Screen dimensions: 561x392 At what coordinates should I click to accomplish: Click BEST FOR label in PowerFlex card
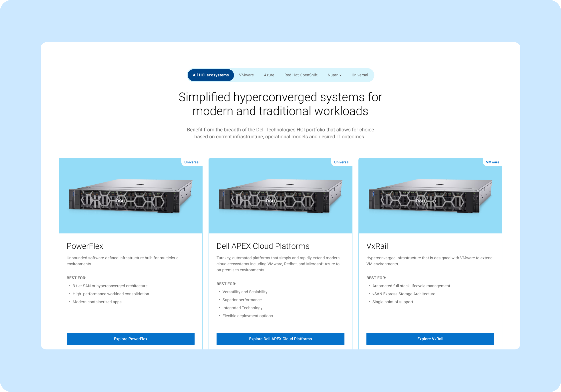tap(77, 278)
